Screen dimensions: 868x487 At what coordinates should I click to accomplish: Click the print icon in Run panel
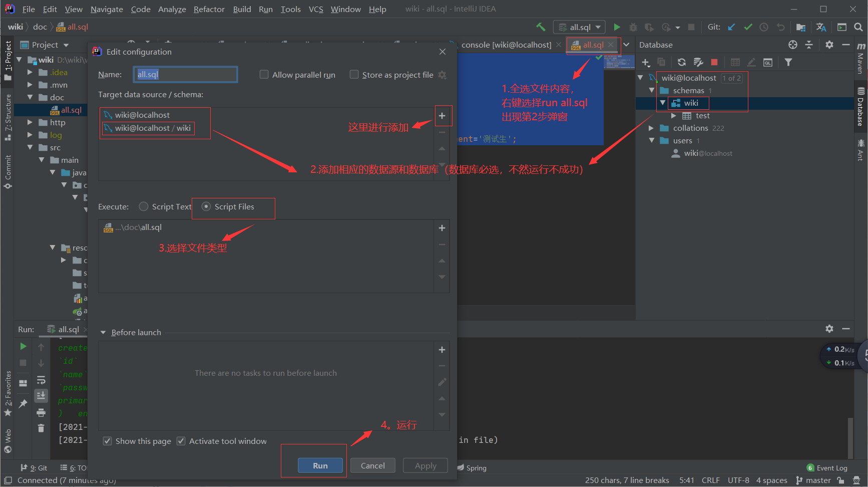[41, 413]
